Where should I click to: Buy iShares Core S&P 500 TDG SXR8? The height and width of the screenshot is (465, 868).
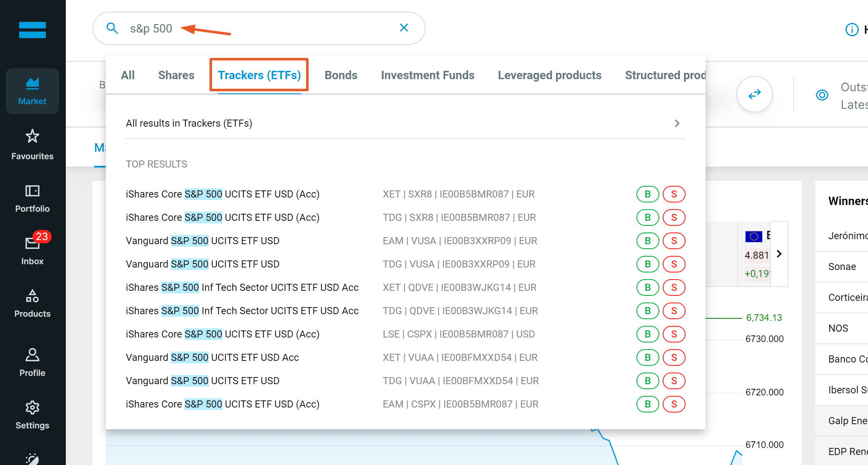pyautogui.click(x=648, y=217)
